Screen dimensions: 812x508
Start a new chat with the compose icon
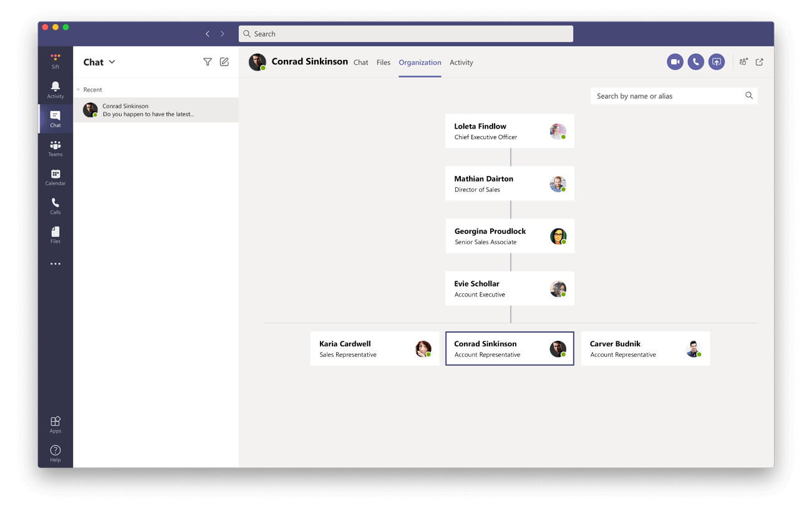coord(224,62)
